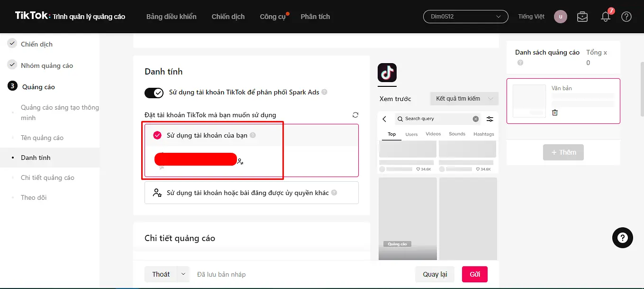Jump to Chi tiết quảng cáo in sidebar
This screenshot has height=289, width=644.
(x=47, y=177)
